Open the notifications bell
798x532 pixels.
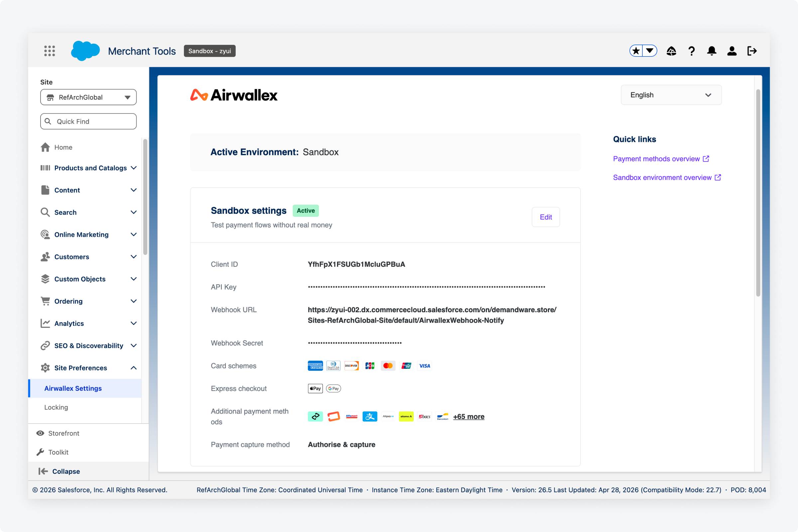click(712, 51)
